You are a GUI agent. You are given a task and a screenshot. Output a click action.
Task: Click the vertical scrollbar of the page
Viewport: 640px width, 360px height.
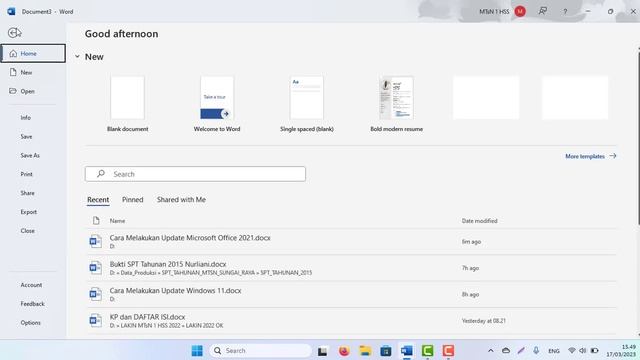click(x=638, y=138)
